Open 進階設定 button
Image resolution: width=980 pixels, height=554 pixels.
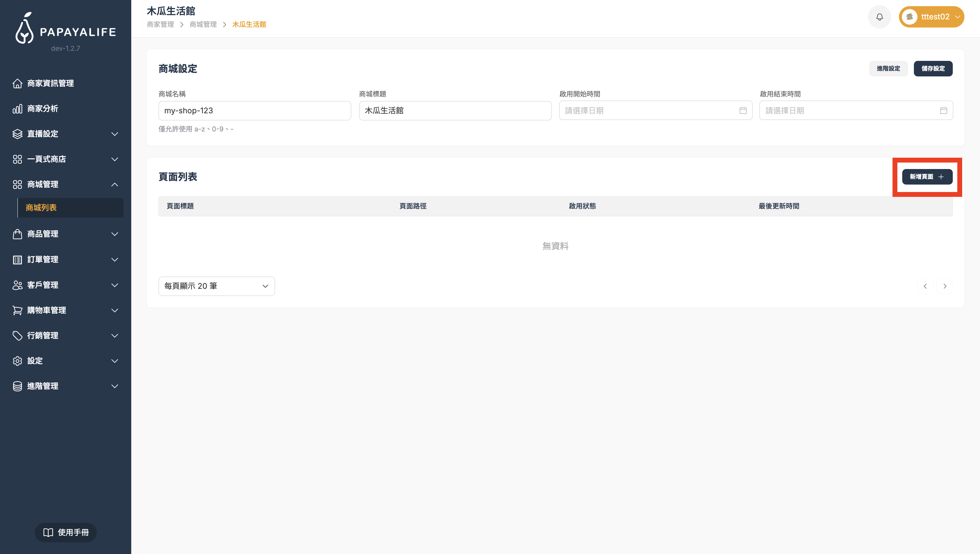888,69
